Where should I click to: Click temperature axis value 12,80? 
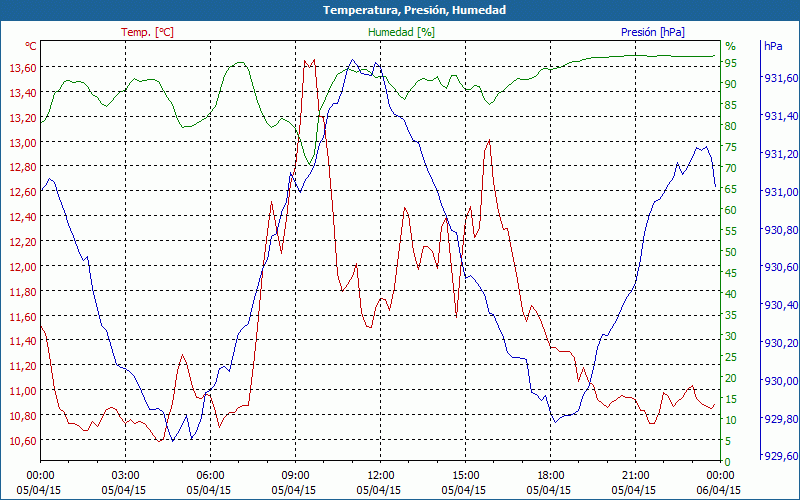(23, 167)
